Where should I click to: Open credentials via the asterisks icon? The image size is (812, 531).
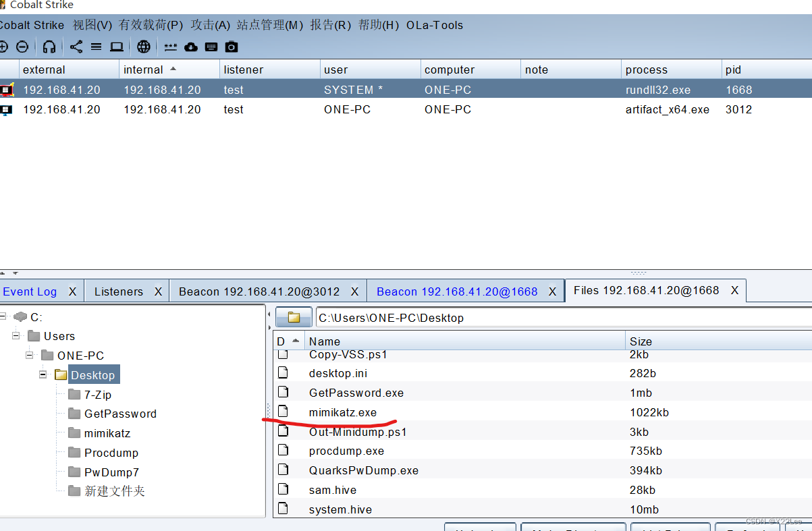point(171,47)
